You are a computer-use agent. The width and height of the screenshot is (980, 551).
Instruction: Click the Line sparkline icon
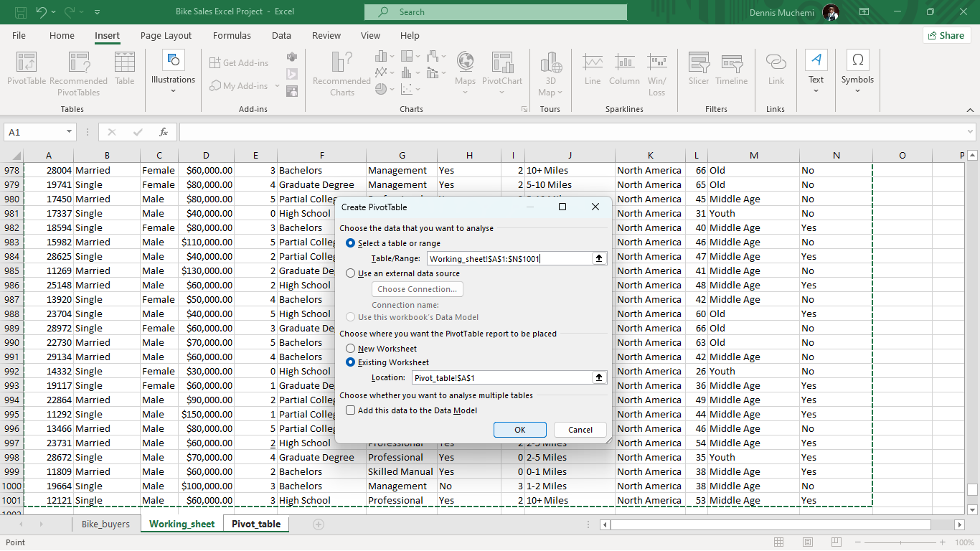[593, 62]
